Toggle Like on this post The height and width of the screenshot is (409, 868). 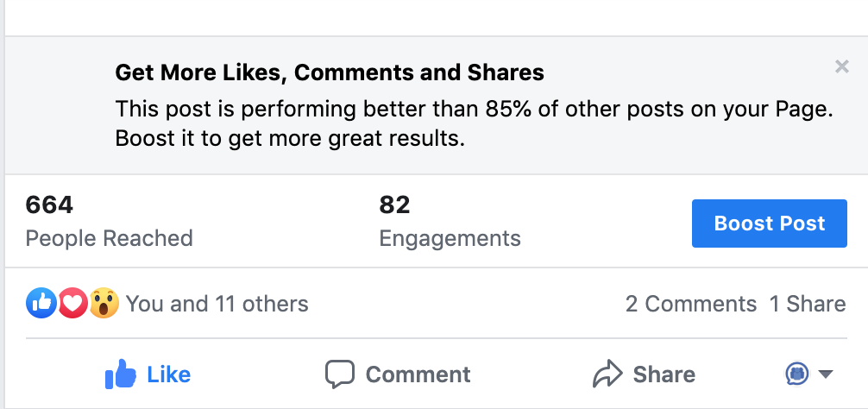[x=148, y=374]
